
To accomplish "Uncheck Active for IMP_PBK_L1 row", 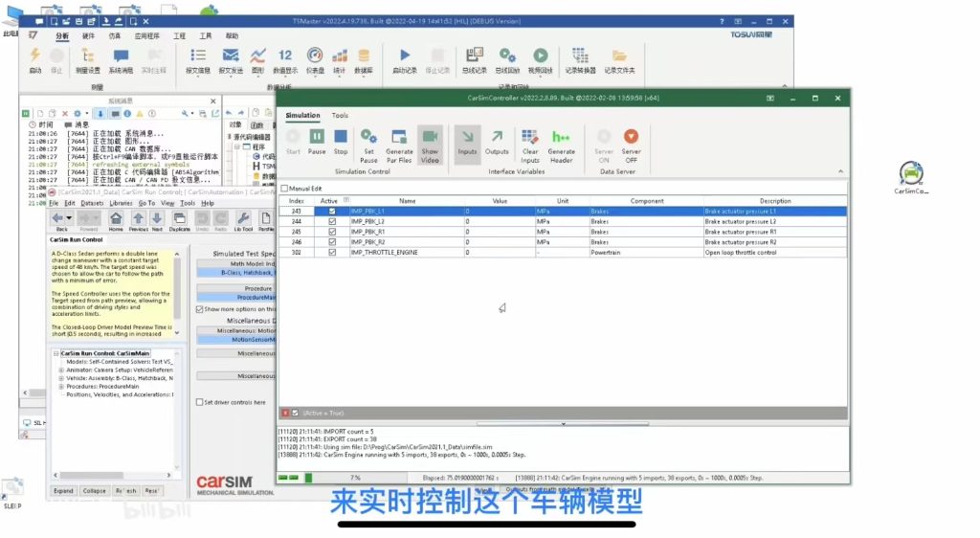I will click(332, 212).
